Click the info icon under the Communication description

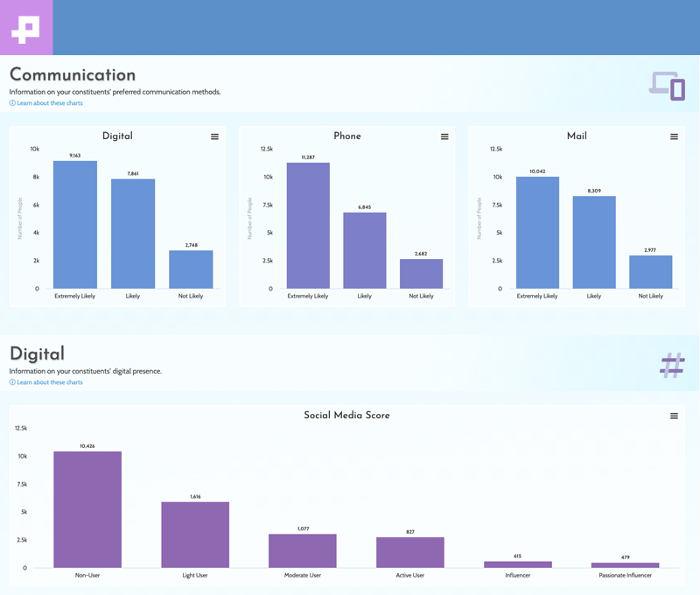[x=12, y=102]
